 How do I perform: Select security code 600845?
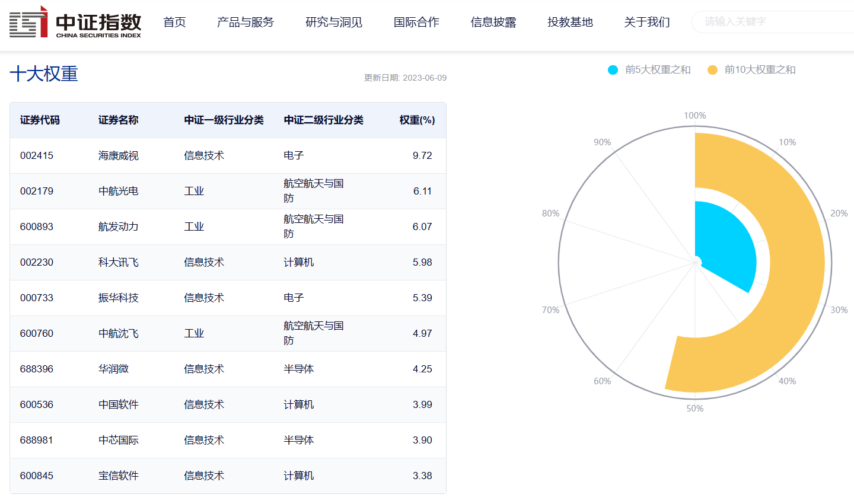pyautogui.click(x=37, y=476)
